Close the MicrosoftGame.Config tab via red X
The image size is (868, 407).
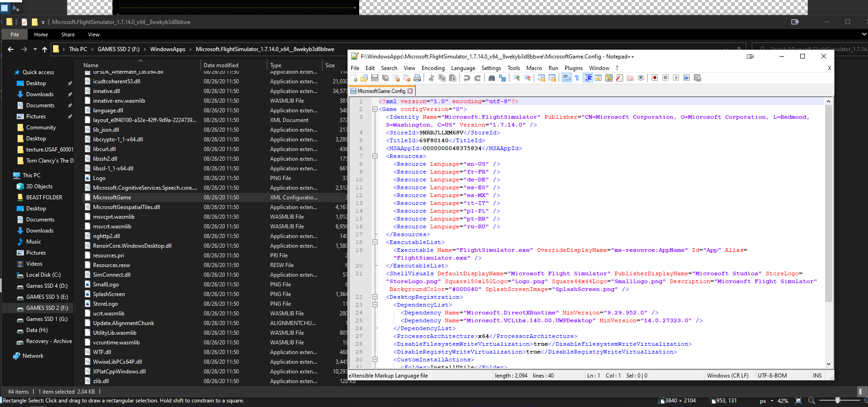(x=410, y=91)
